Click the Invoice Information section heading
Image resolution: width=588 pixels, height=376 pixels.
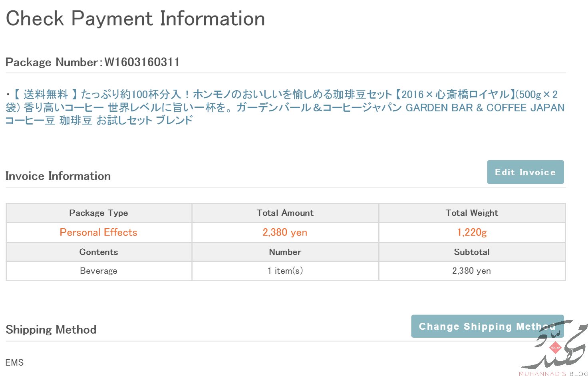coord(58,176)
